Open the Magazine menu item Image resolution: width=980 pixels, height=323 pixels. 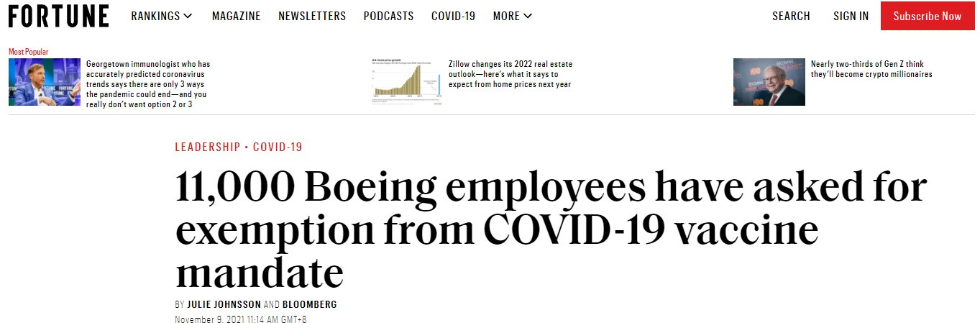[x=235, y=16]
